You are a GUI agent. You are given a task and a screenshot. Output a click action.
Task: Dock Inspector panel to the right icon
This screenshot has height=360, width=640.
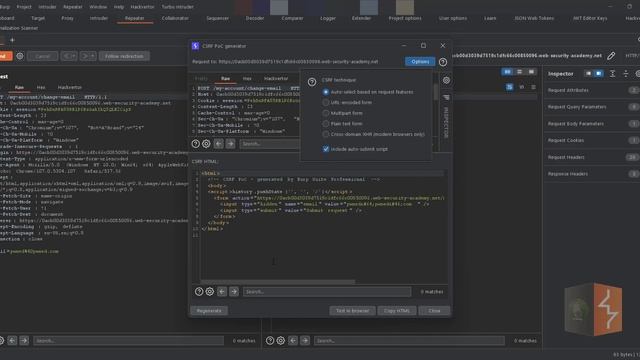599,73
